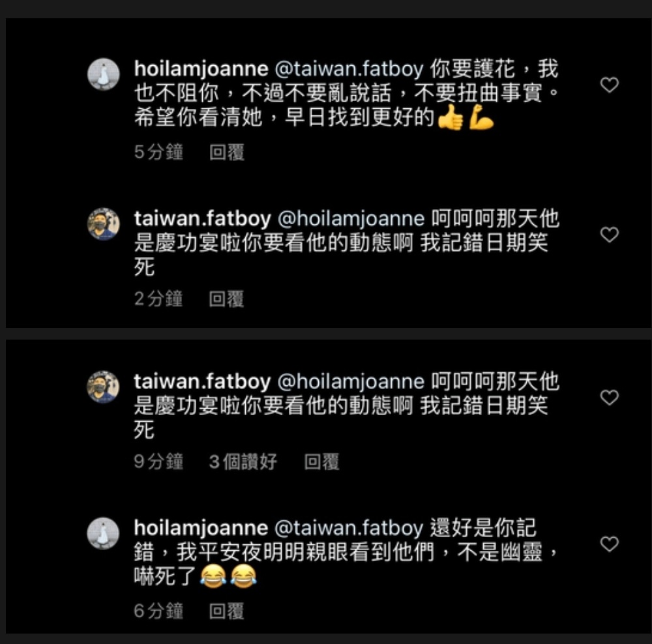Open taiwan.fatboy username in 2分鐘 comment
652x644 pixels.
point(203,218)
